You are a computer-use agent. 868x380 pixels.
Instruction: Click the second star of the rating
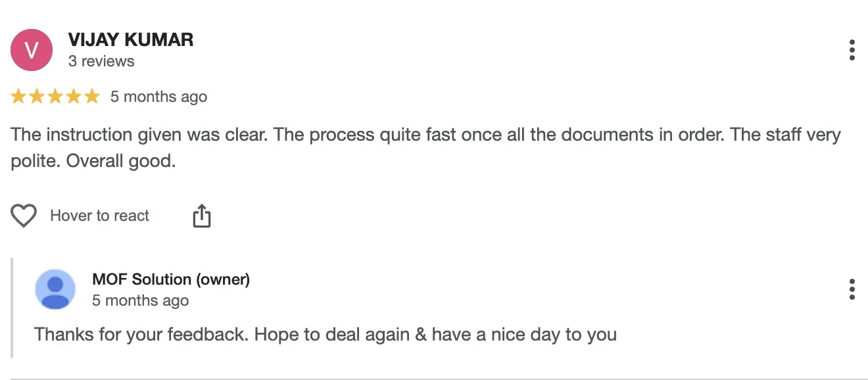(37, 97)
